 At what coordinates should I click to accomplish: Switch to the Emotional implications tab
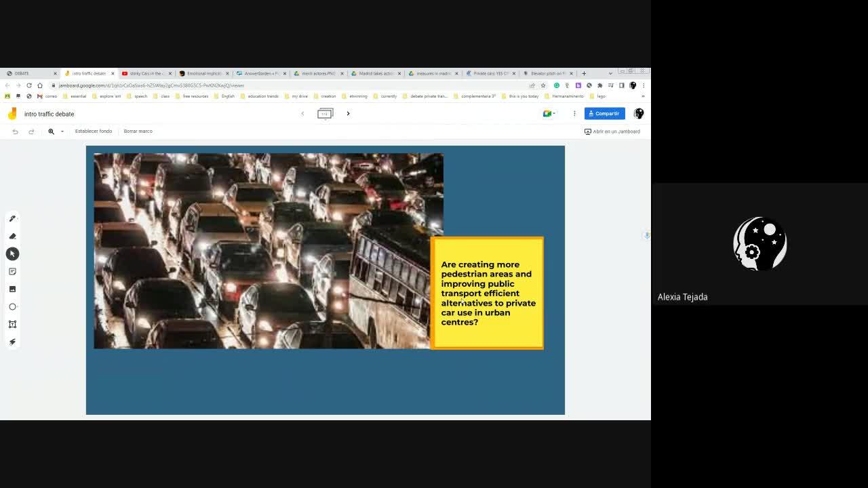pyautogui.click(x=203, y=73)
